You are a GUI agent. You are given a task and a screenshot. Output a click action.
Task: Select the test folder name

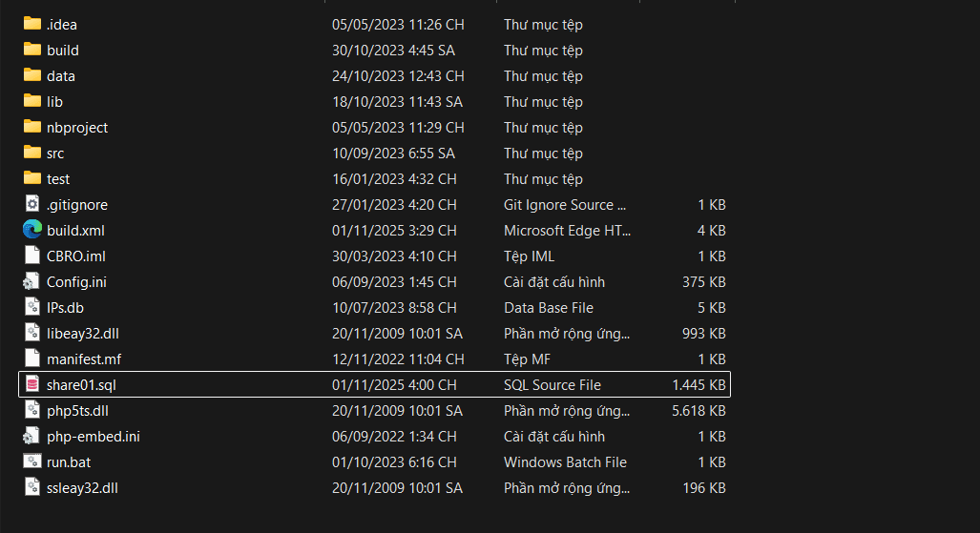tap(58, 178)
